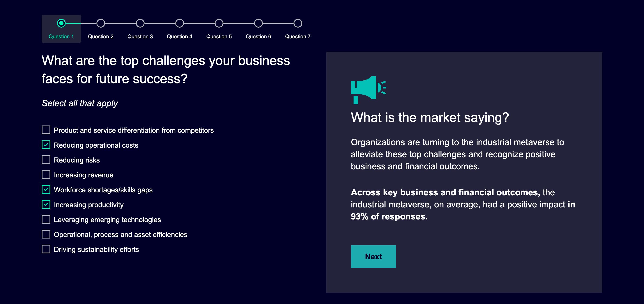Click the Next button
Image resolution: width=644 pixels, height=304 pixels.
pos(373,256)
